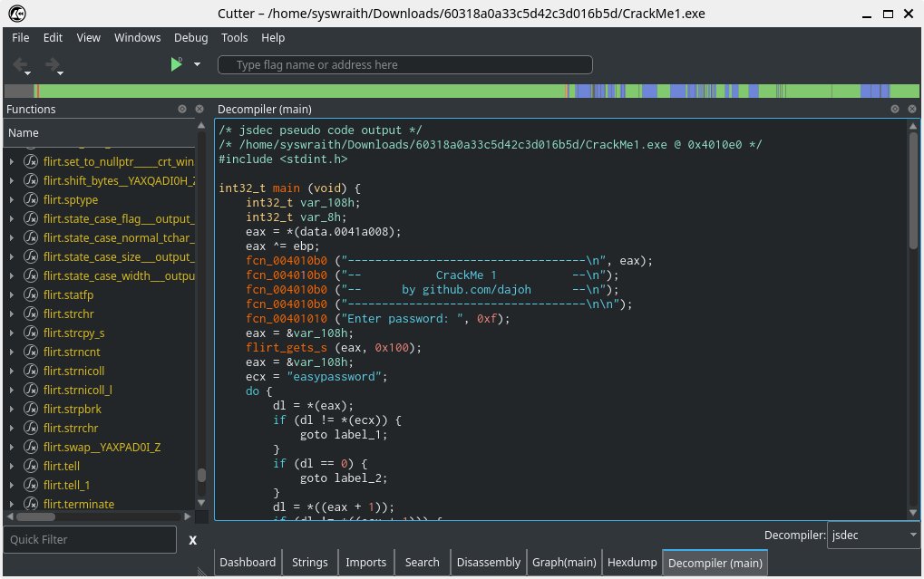Float the Functions panel with its dock icon
Screen dimensions: 924x579
click(x=182, y=109)
